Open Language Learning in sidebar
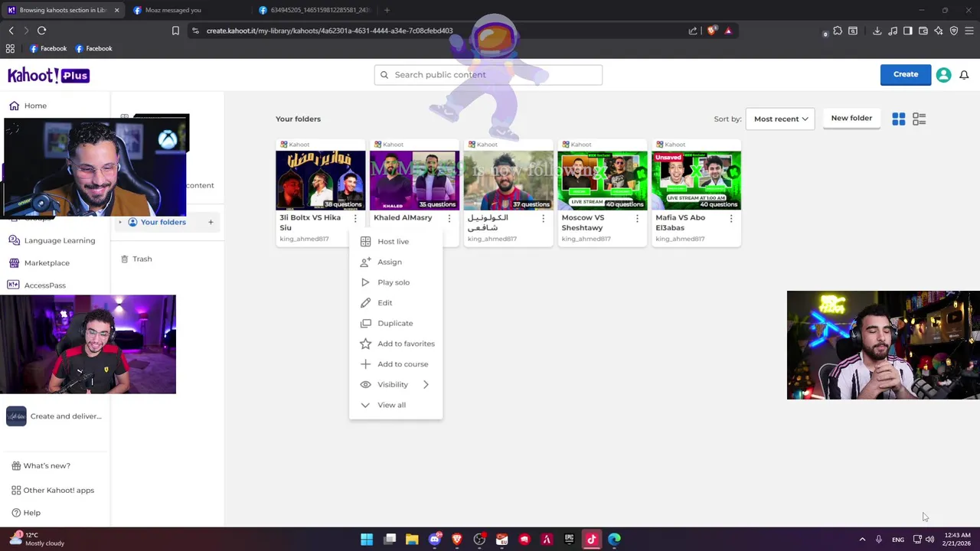980x551 pixels. tap(52, 240)
